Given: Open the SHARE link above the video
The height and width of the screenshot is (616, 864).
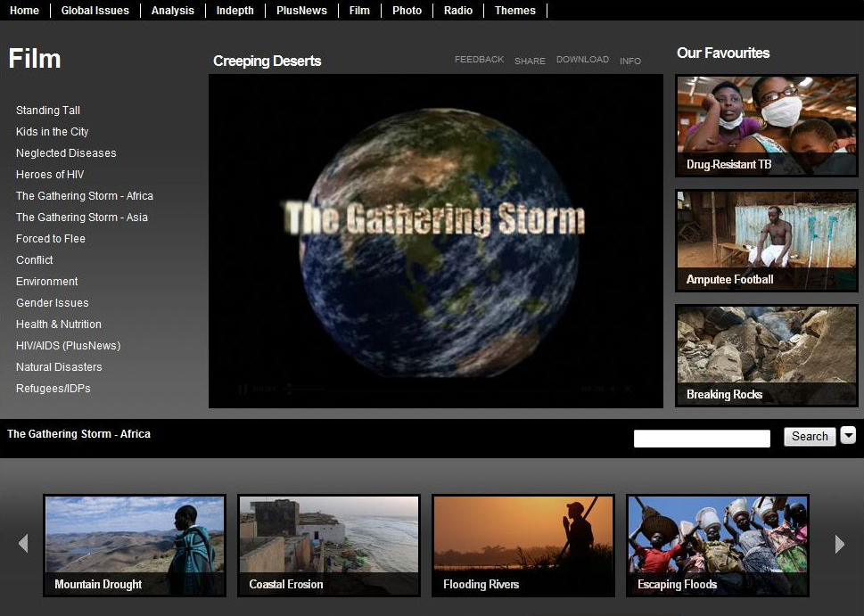Looking at the screenshot, I should tap(530, 61).
